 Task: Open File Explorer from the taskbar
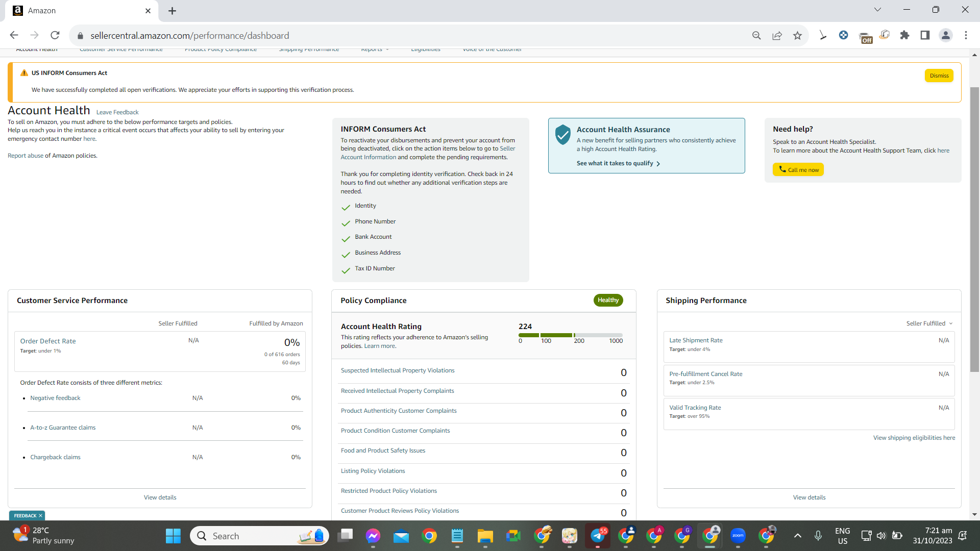485,536
